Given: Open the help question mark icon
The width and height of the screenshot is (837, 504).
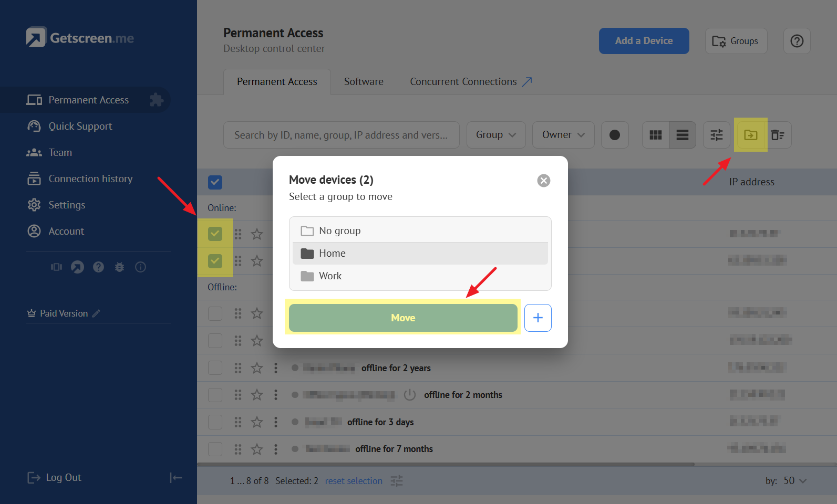Looking at the screenshot, I should 797,41.
